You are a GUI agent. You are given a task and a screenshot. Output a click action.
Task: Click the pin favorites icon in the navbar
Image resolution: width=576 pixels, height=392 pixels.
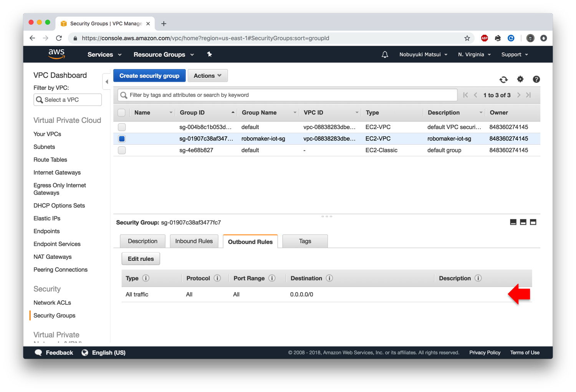pos(210,55)
